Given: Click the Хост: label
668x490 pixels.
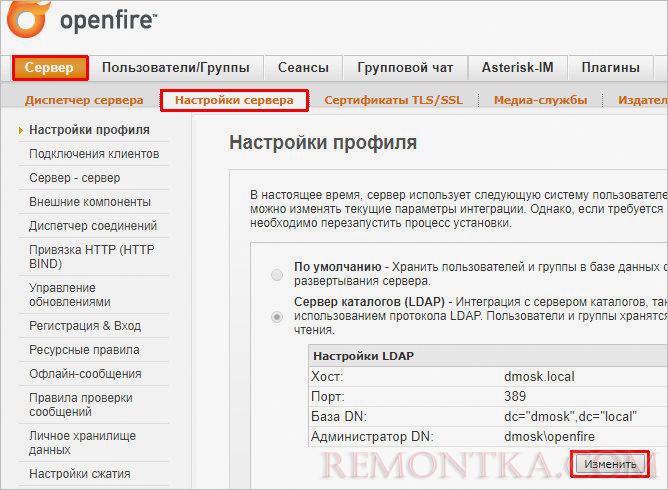Looking at the screenshot, I should pos(327,377).
